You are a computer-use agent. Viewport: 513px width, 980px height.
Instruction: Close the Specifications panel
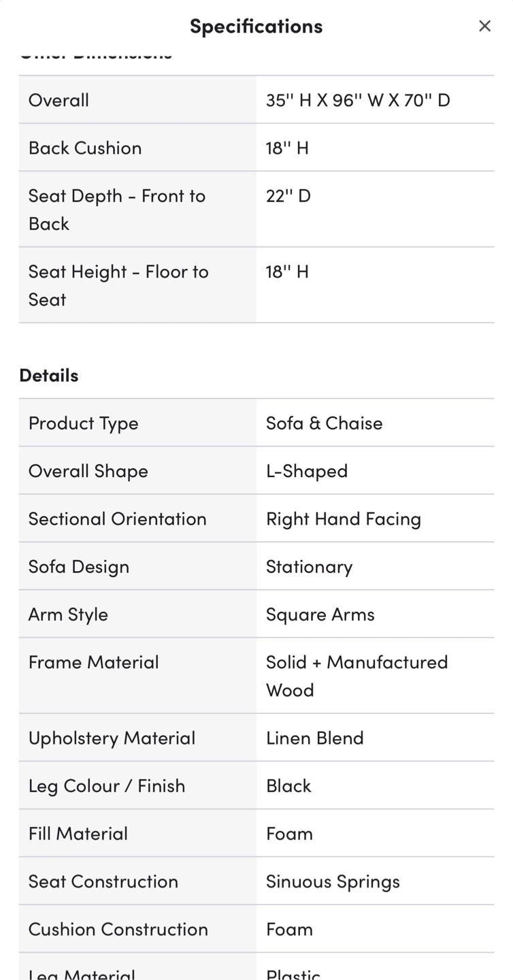point(484,26)
